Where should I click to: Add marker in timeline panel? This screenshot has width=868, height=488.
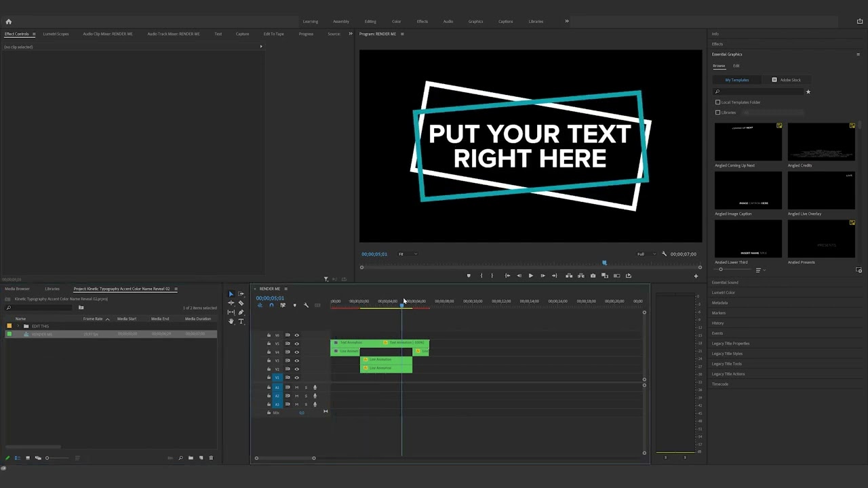(294, 305)
